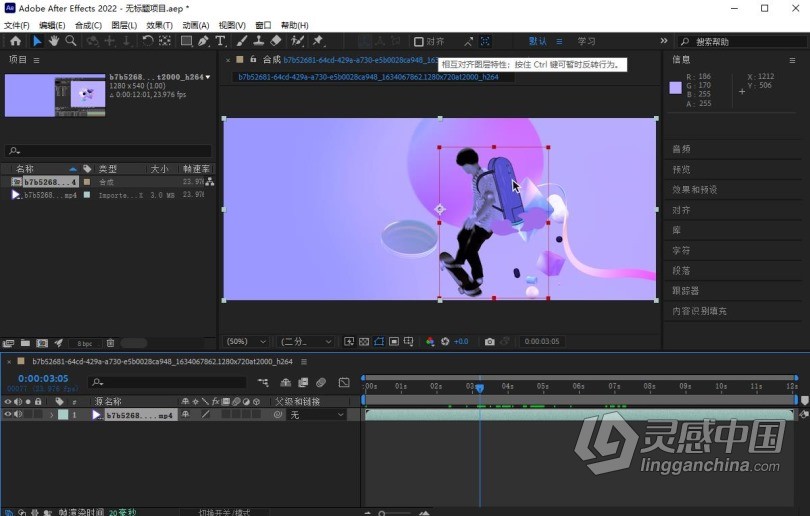Toggle video visibility eye for layer 1
Image resolution: width=810 pixels, height=516 pixels.
(7, 414)
